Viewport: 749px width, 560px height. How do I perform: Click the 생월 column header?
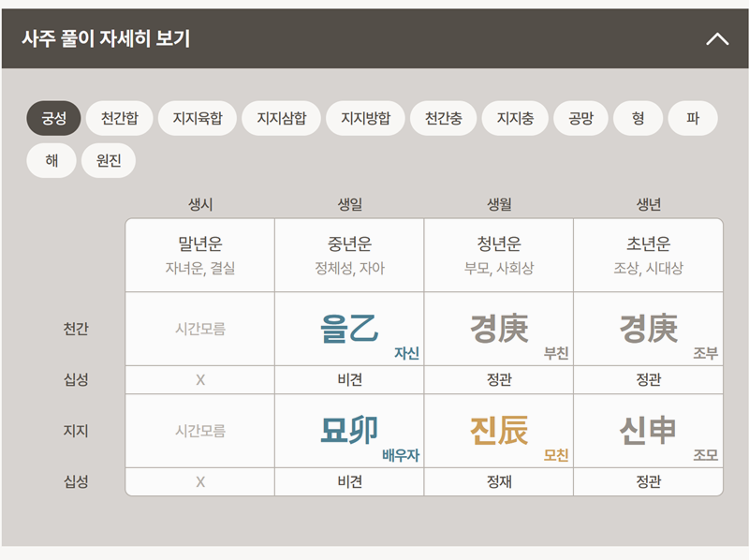tap(499, 204)
